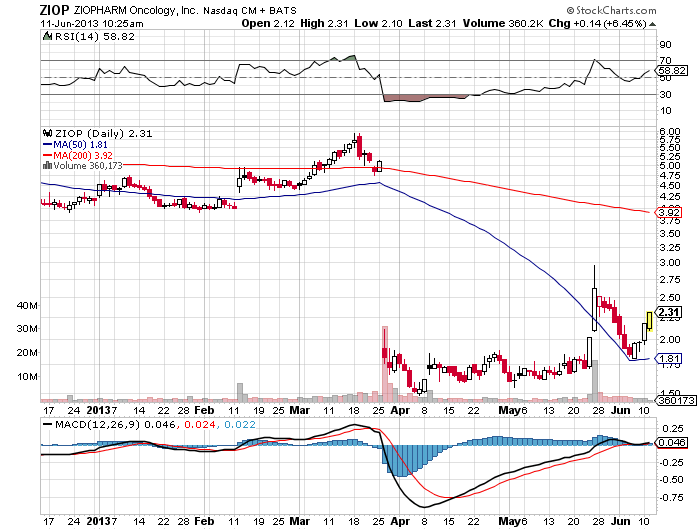700x530 pixels.
Task: Click the Nasdaq CM + BATS exchange label
Action: coord(250,10)
